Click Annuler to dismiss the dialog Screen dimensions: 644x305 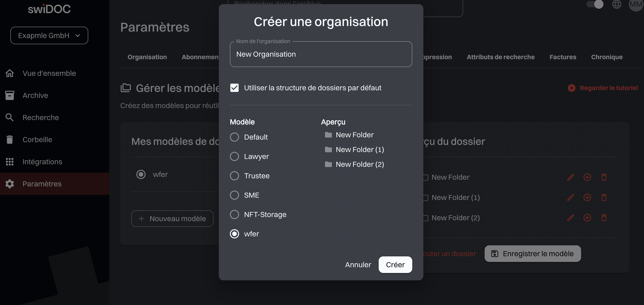358,264
